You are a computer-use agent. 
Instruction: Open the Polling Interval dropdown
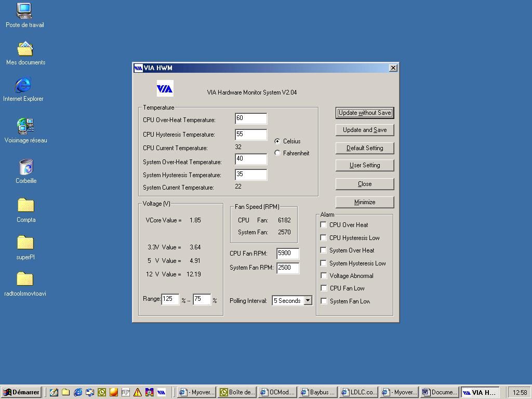308,301
